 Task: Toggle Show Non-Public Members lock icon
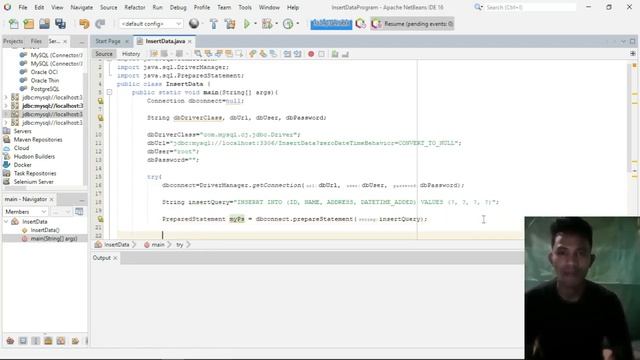tap(48, 340)
